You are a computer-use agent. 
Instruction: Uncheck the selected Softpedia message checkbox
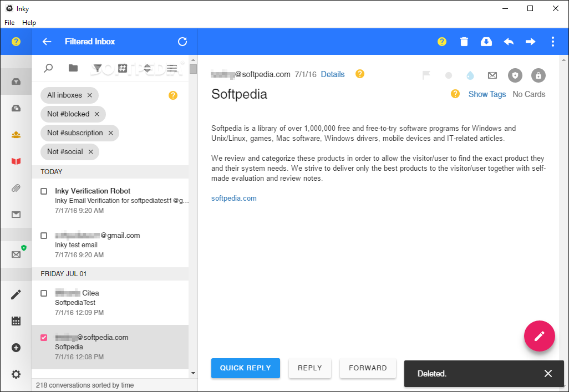tap(44, 338)
